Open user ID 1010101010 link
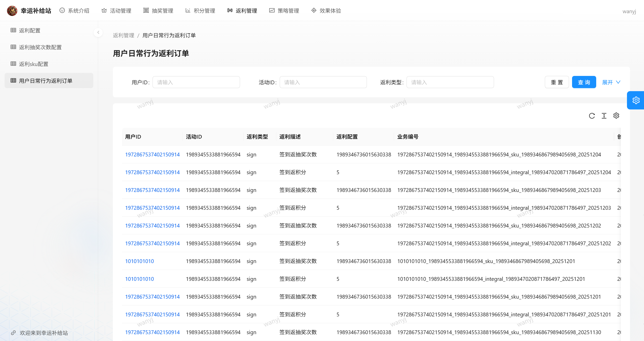The width and height of the screenshot is (644, 341). (x=139, y=261)
